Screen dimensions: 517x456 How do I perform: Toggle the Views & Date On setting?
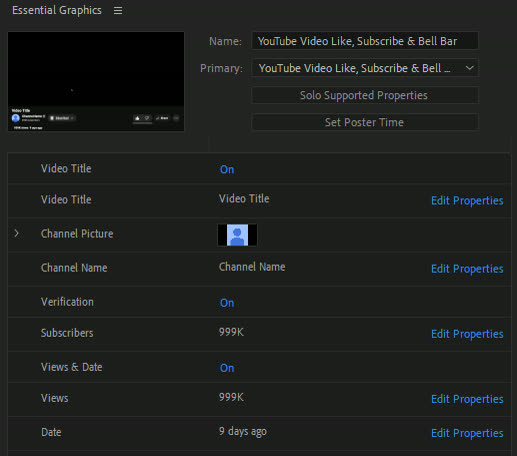click(227, 368)
